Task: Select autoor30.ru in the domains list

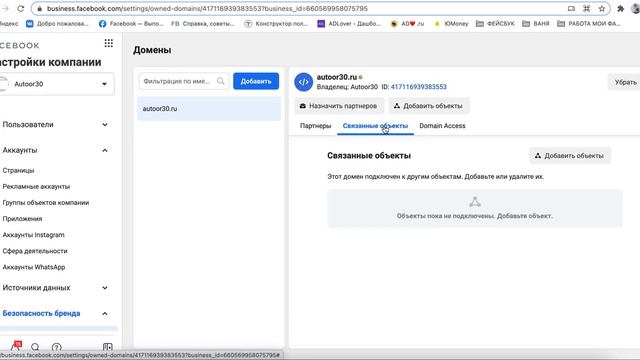Action: pyautogui.click(x=209, y=109)
